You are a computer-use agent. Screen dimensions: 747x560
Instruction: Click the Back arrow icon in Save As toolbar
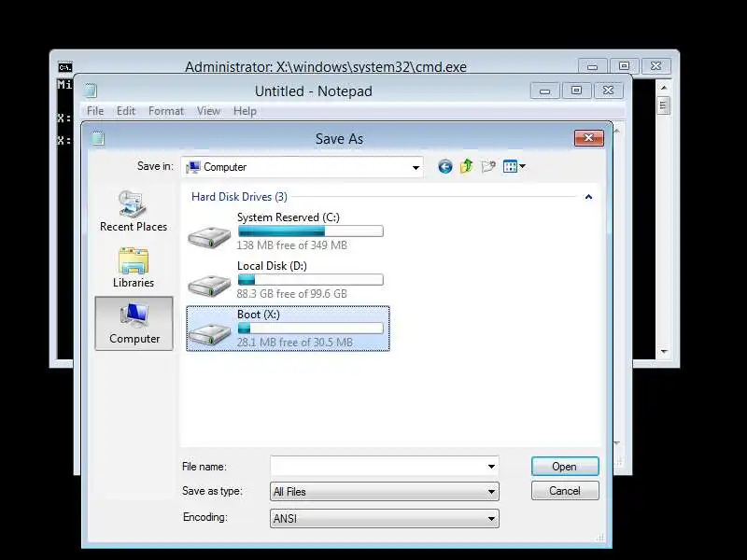pyautogui.click(x=445, y=167)
